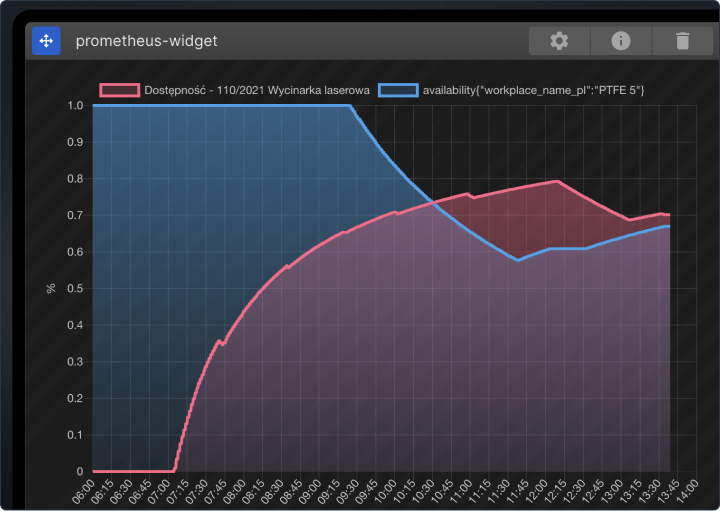
Task: Click the blue line minimum near 11:45
Action: (x=518, y=260)
